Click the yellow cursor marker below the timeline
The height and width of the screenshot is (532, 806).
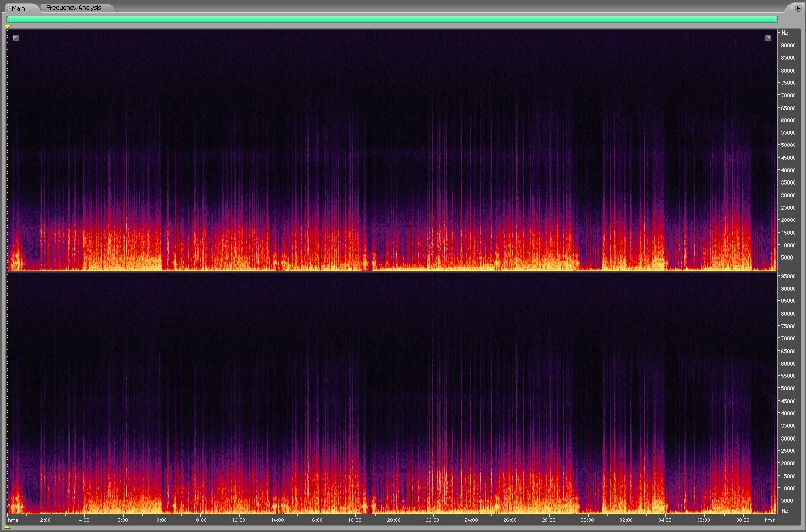(x=8, y=527)
